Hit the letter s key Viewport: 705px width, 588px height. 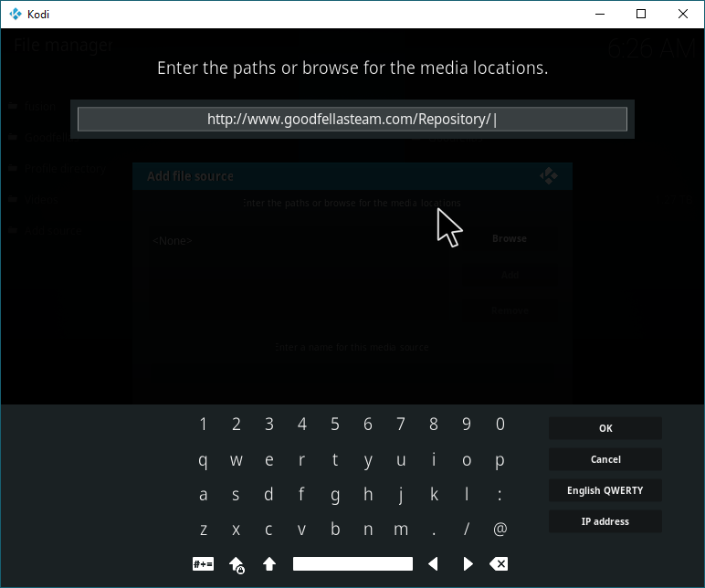click(236, 495)
